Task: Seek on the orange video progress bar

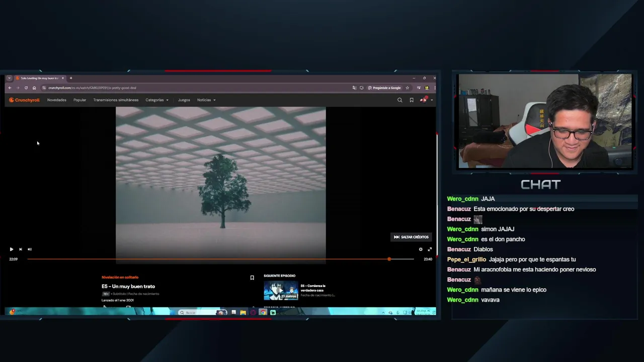Action: [x=220, y=259]
